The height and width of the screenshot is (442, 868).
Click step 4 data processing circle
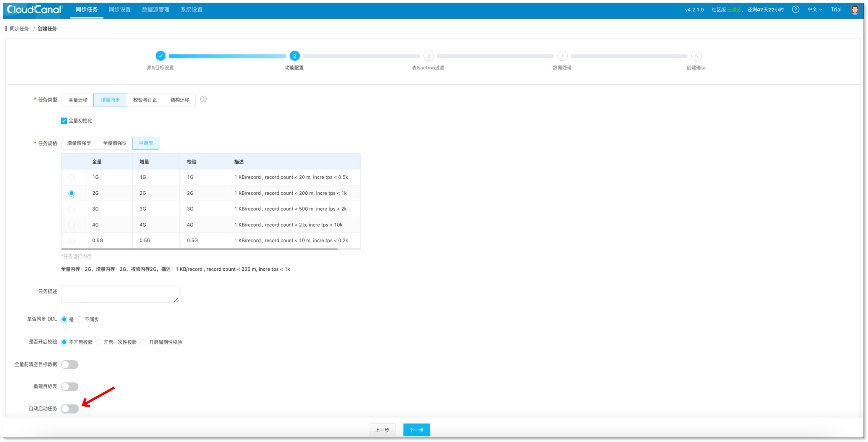tap(562, 56)
